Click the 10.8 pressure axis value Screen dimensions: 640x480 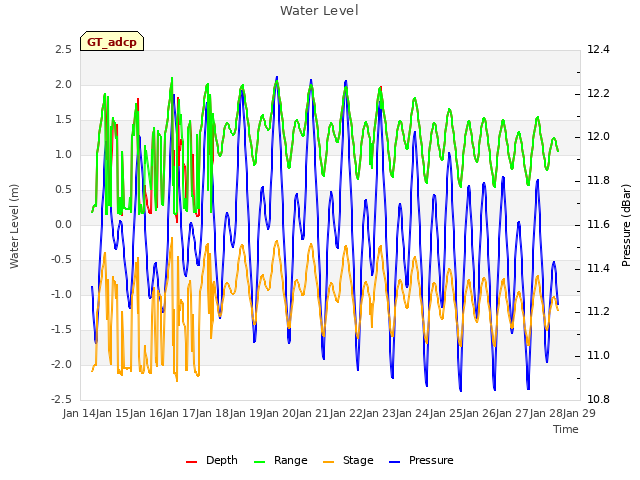click(x=598, y=399)
